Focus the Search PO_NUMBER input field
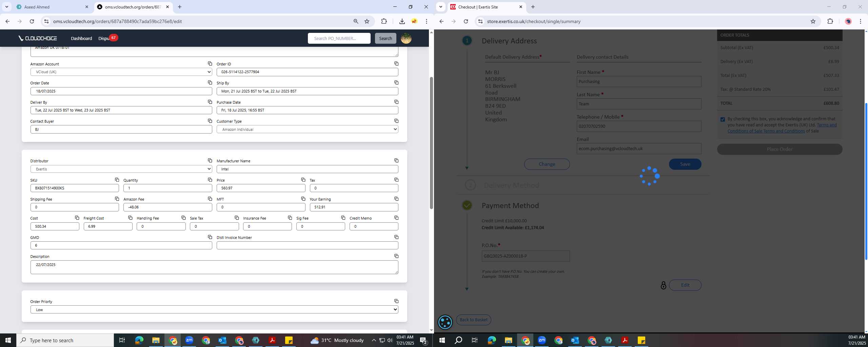868x347 pixels. 339,38
